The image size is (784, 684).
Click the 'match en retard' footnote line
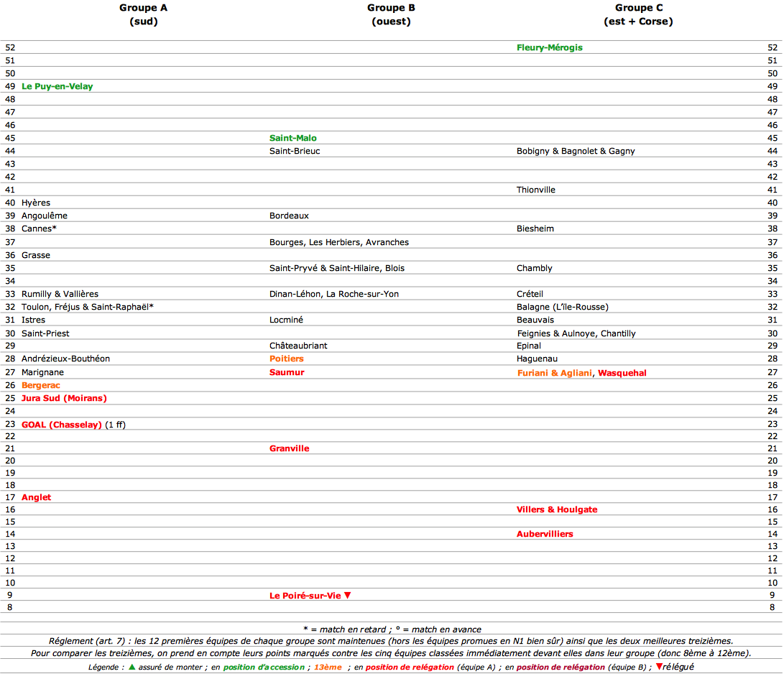392,629
